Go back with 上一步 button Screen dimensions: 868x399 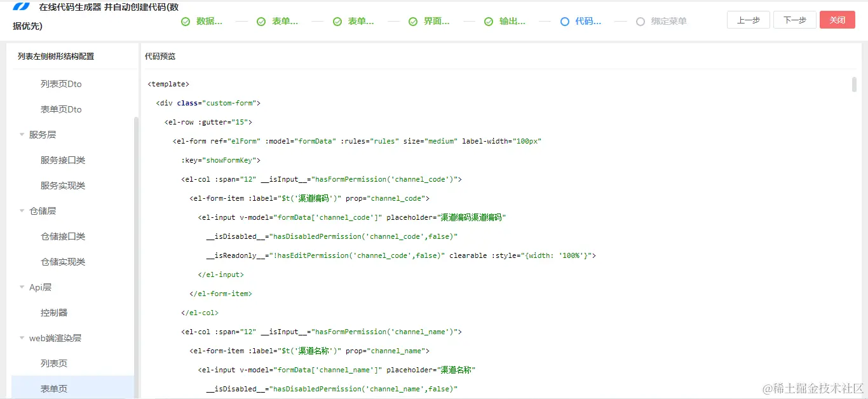click(x=749, y=20)
